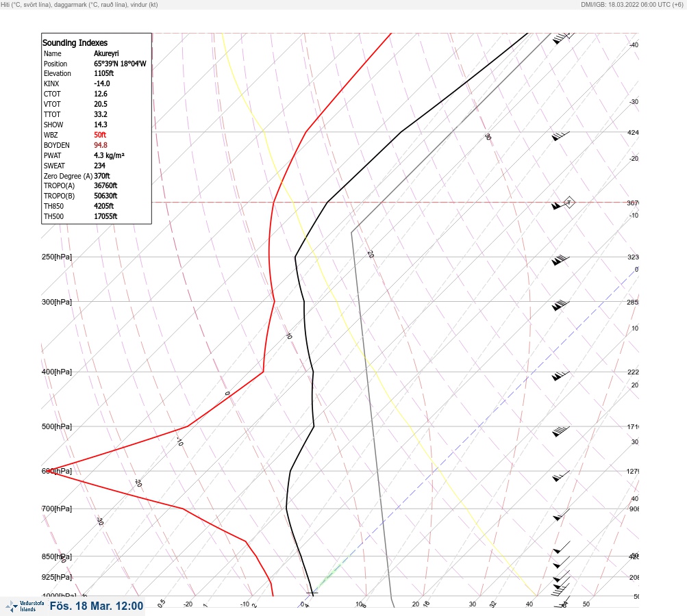Click the 700[hPa] pressure label

coord(57,509)
